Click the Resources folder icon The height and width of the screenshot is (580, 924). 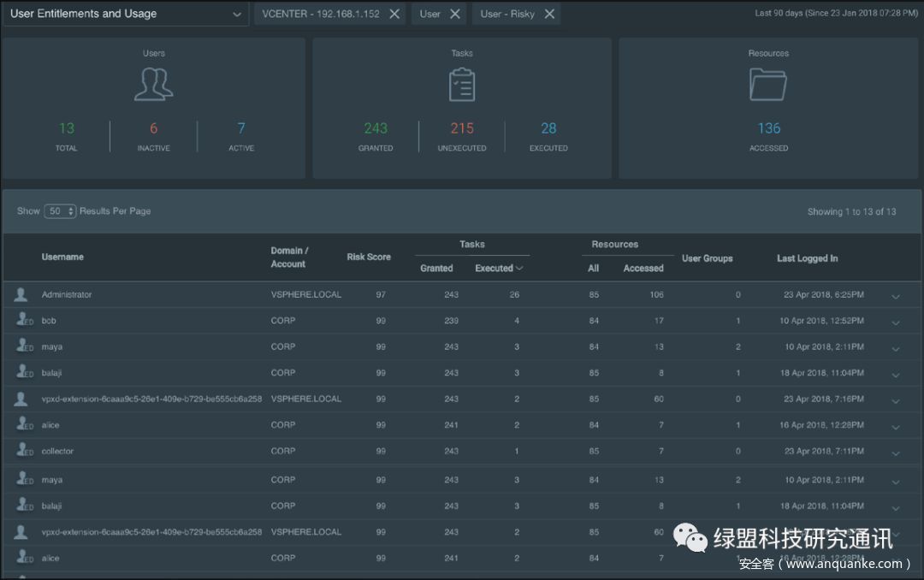pyautogui.click(x=768, y=85)
